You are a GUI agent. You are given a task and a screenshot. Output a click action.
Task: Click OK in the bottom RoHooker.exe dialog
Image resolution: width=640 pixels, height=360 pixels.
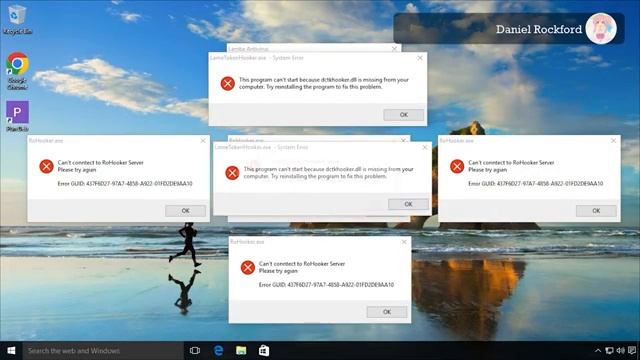387,312
